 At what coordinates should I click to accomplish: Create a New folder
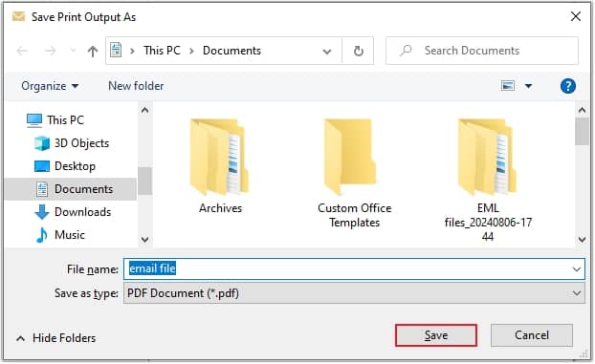(x=136, y=86)
